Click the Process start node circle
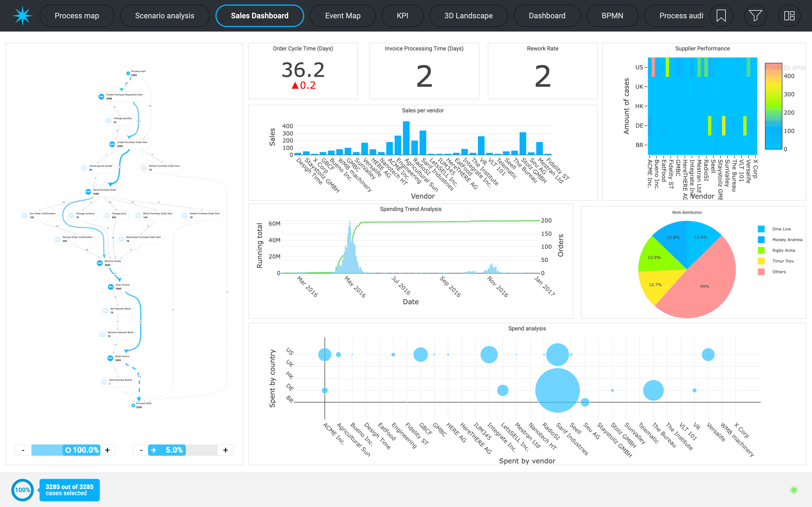Viewport: 812px width, 507px height. point(128,73)
